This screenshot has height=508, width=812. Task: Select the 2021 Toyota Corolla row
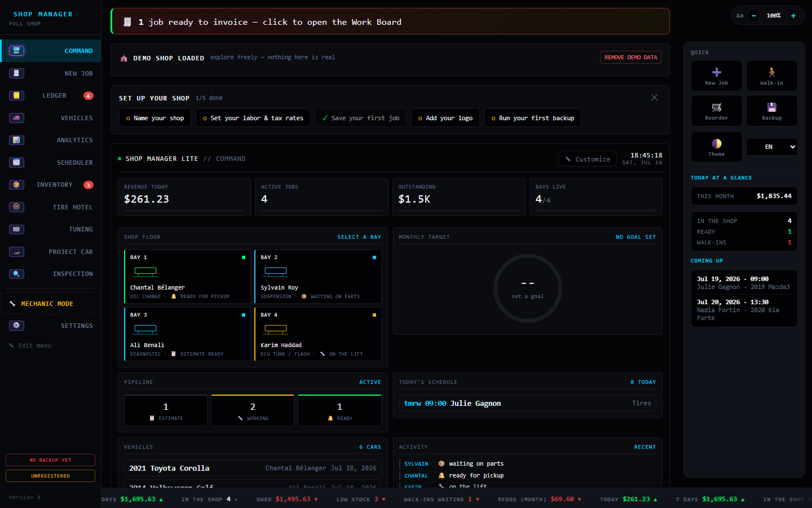coord(253,468)
